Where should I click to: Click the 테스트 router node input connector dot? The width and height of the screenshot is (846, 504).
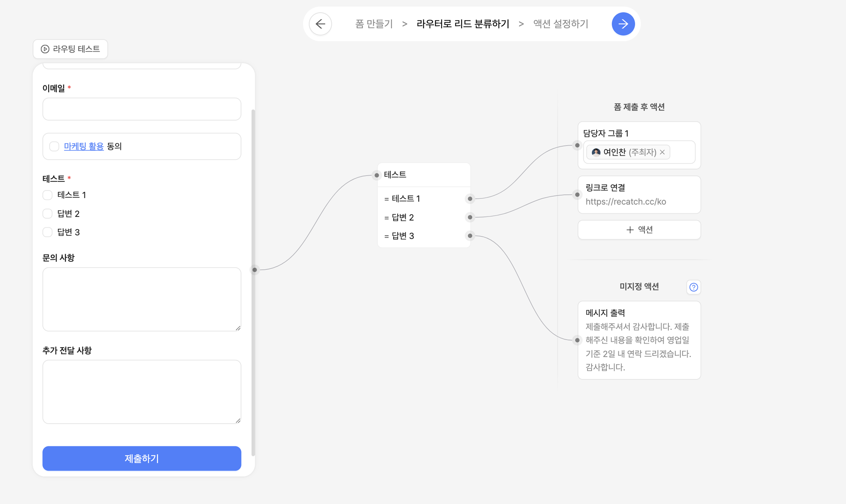377,175
